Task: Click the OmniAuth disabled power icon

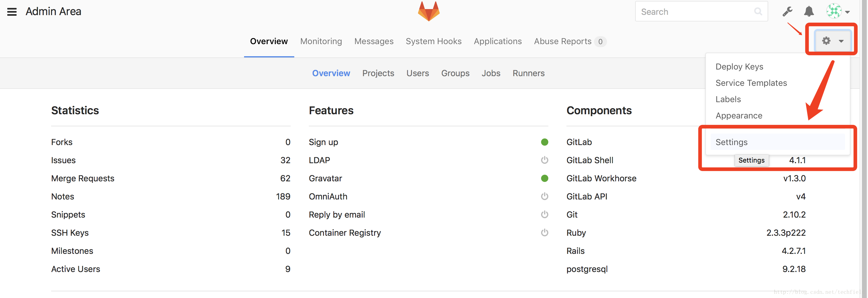Action: (544, 196)
